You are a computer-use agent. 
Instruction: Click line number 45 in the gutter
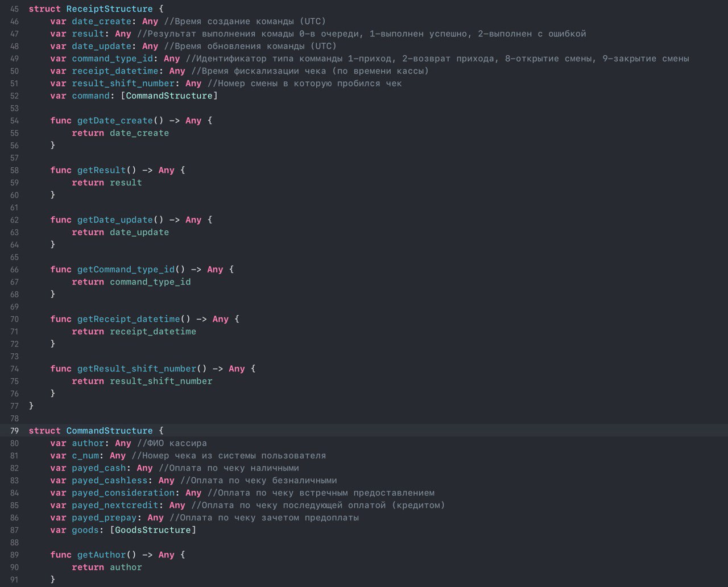click(x=14, y=9)
